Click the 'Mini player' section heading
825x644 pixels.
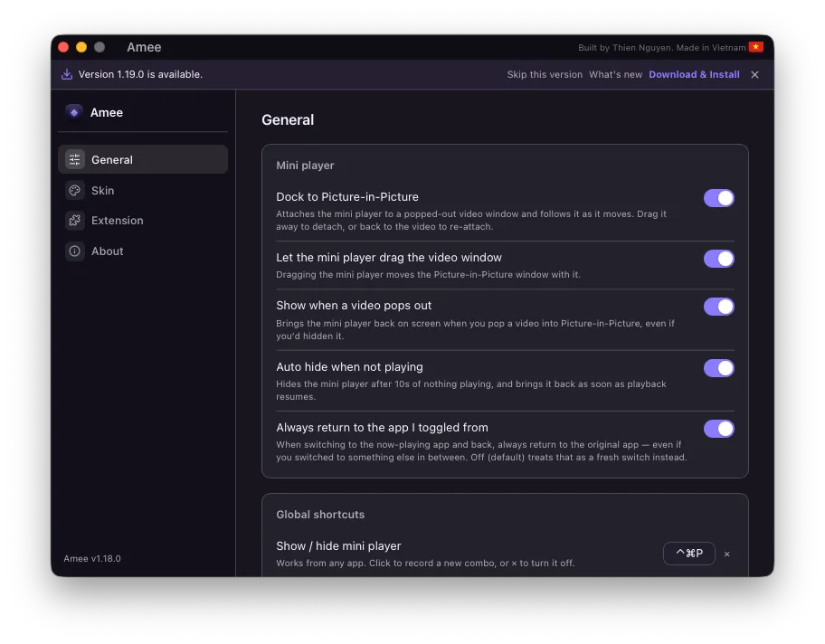point(305,166)
